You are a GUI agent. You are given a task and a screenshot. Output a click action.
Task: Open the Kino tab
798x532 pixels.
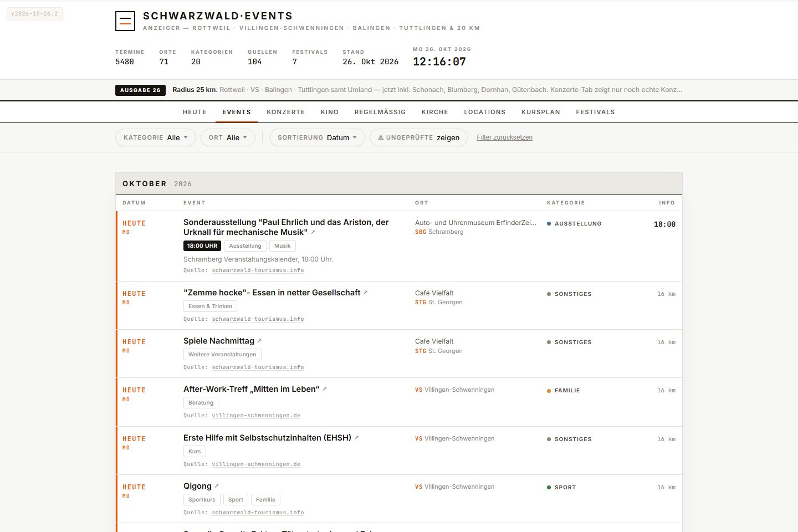coord(330,112)
